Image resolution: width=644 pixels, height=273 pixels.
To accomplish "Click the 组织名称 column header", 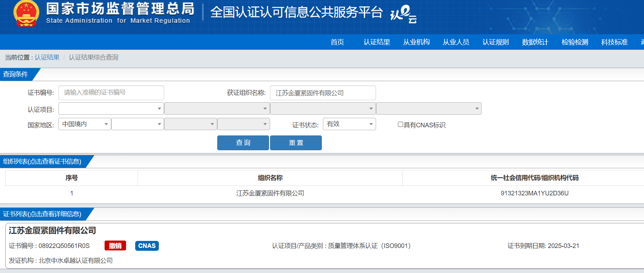I will [x=270, y=178].
